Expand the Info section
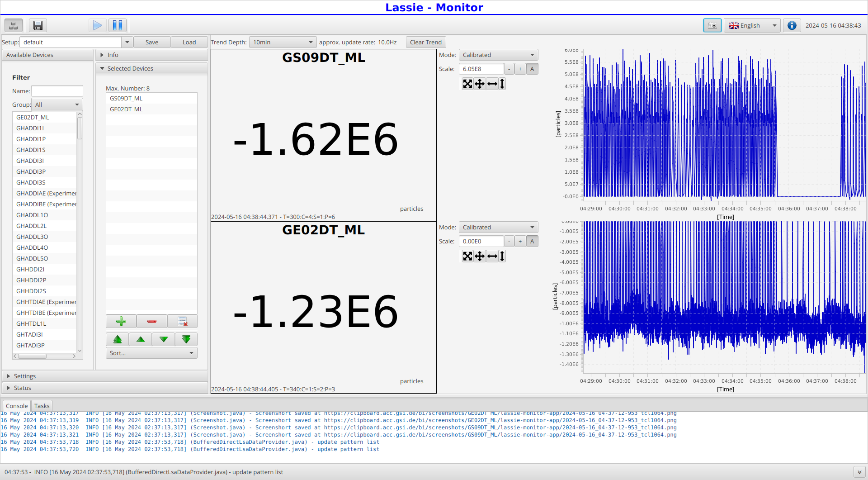 pyautogui.click(x=152, y=55)
